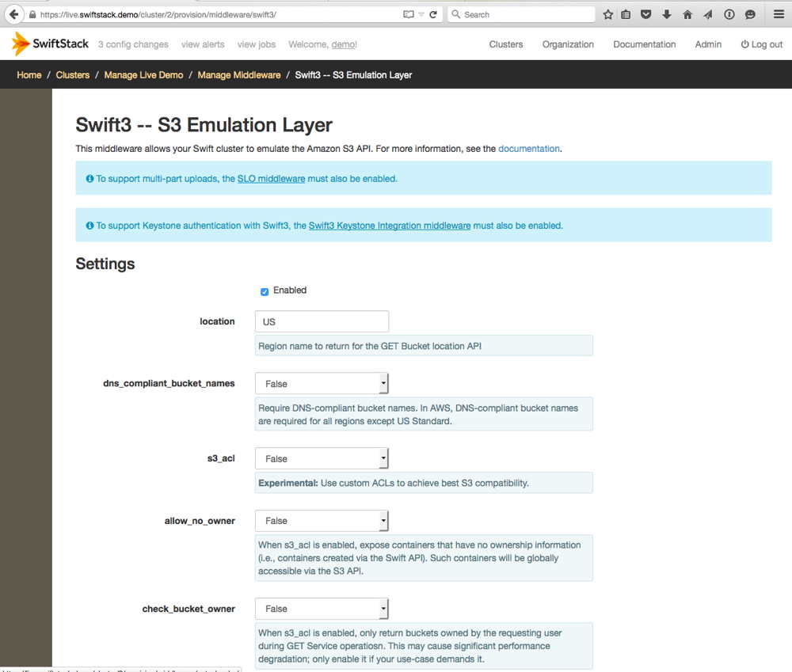The height and width of the screenshot is (672, 792).
Task: Go to Manage Live Demo breadcrumb
Action: [x=143, y=74]
